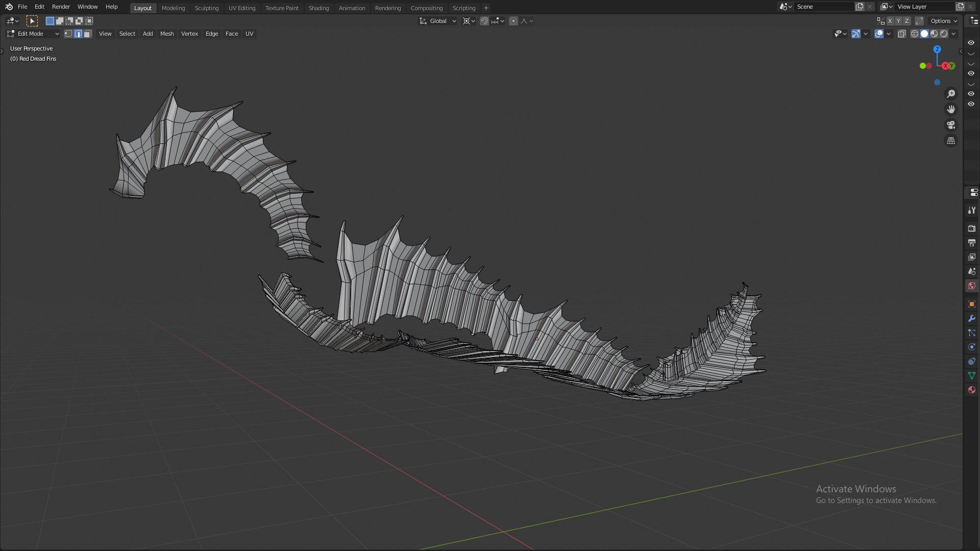Select the Tweak select tool icon

click(32, 21)
